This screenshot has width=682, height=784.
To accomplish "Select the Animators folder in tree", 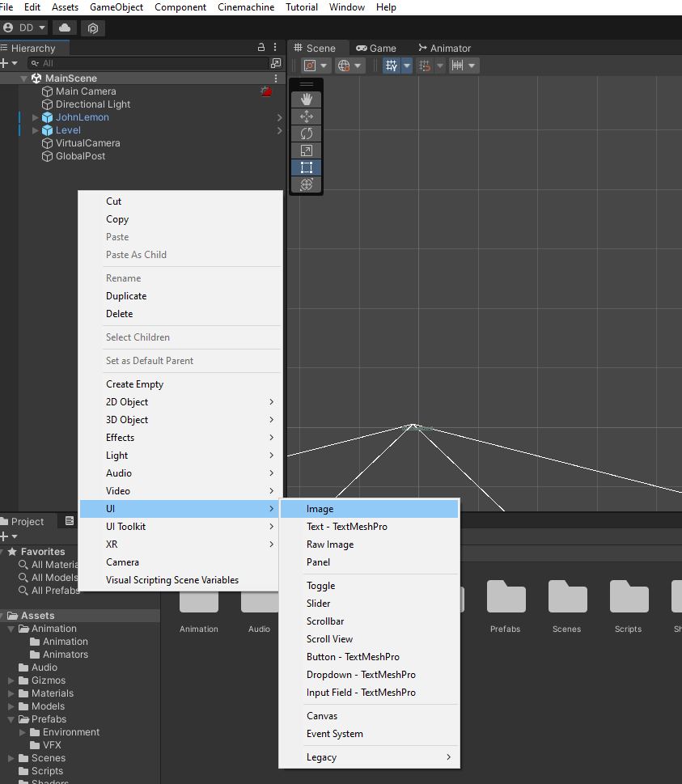I will [65, 655].
